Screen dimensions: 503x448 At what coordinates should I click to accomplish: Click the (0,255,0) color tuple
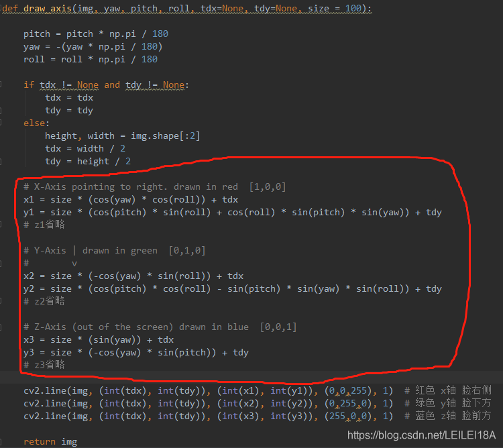pyautogui.click(x=348, y=404)
